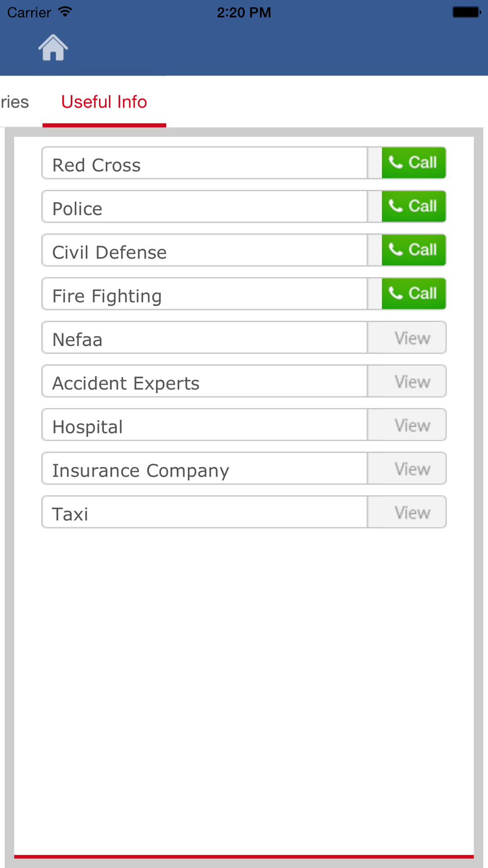Tap the Home icon in header
Viewport: 488px width, 868px height.
point(53,48)
